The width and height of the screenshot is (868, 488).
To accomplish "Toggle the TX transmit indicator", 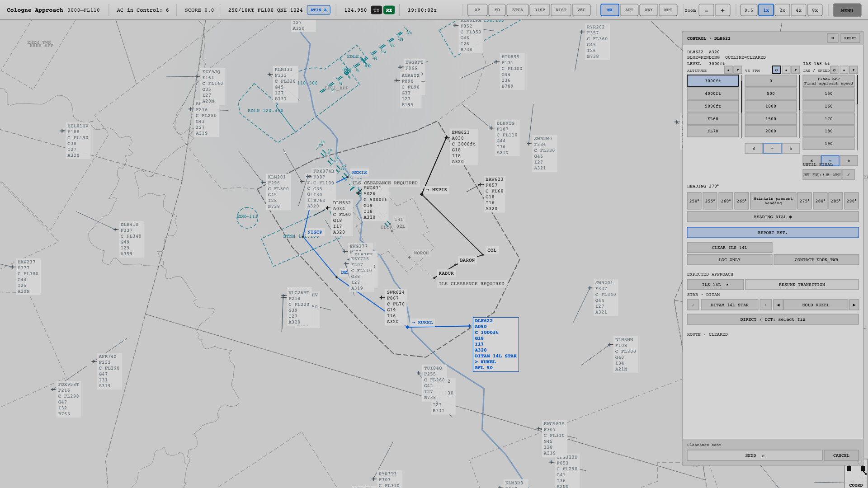I will [x=376, y=10].
